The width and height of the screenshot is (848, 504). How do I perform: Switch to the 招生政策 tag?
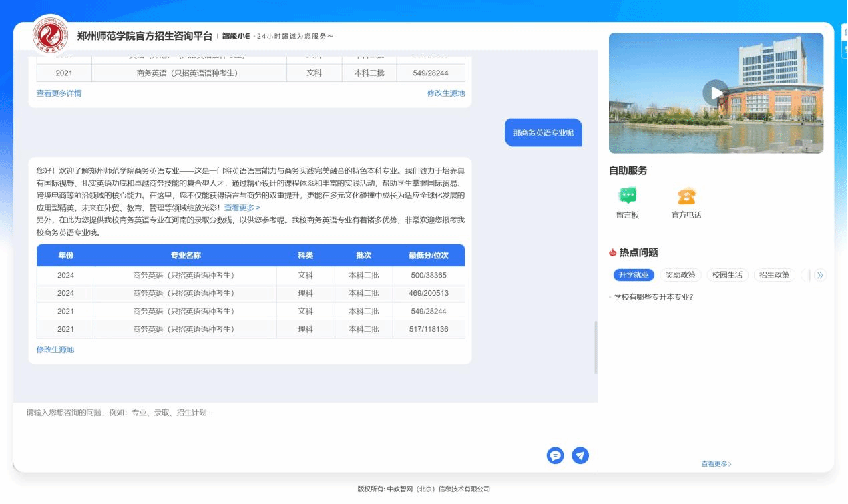click(x=774, y=275)
